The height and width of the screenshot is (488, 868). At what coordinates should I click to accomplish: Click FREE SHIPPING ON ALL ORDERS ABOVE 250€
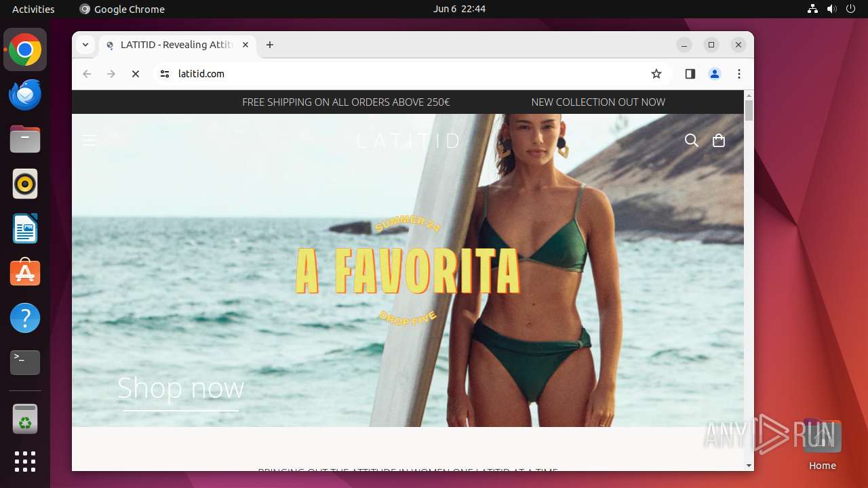tap(346, 102)
